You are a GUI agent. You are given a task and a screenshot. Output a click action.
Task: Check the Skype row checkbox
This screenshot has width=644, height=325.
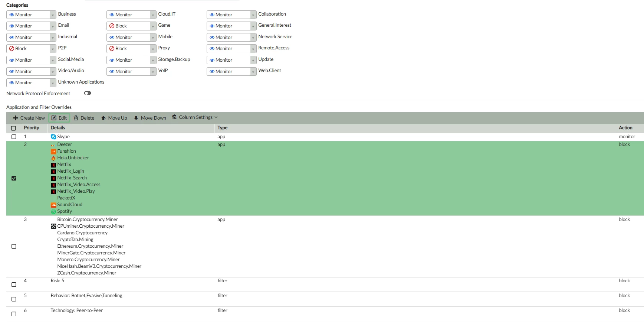[14, 137]
